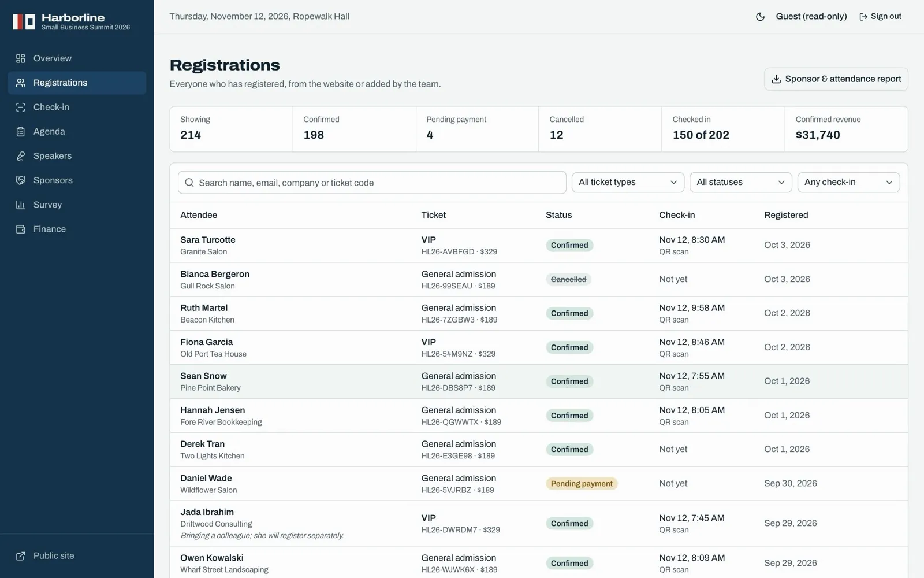Click the Guest (read-only) account label
Screen dimensions: 924x578
coord(811,16)
